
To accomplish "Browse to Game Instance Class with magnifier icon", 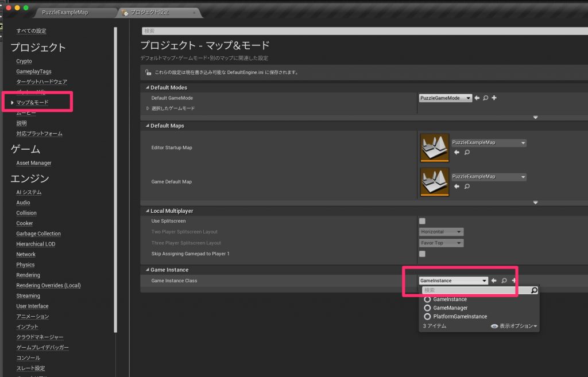I will point(504,281).
